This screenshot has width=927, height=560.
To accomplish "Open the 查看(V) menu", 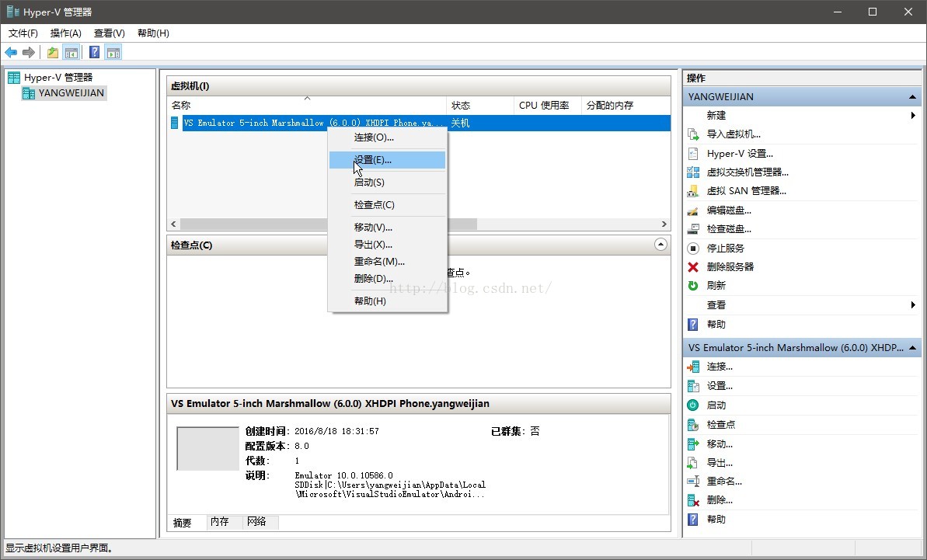I will [110, 33].
